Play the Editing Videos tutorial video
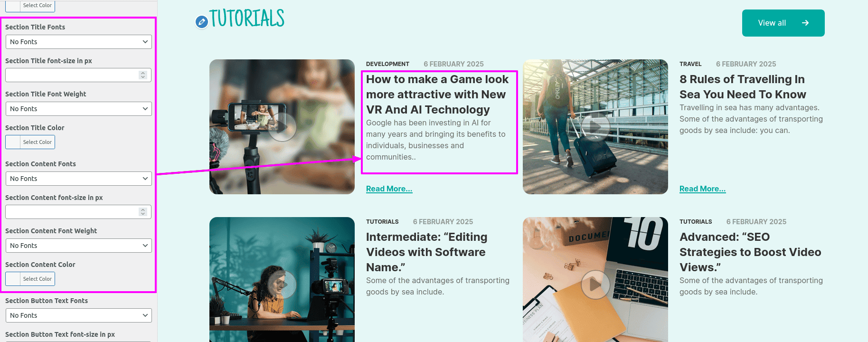Viewport: 868px width, 342px height. coord(282,285)
